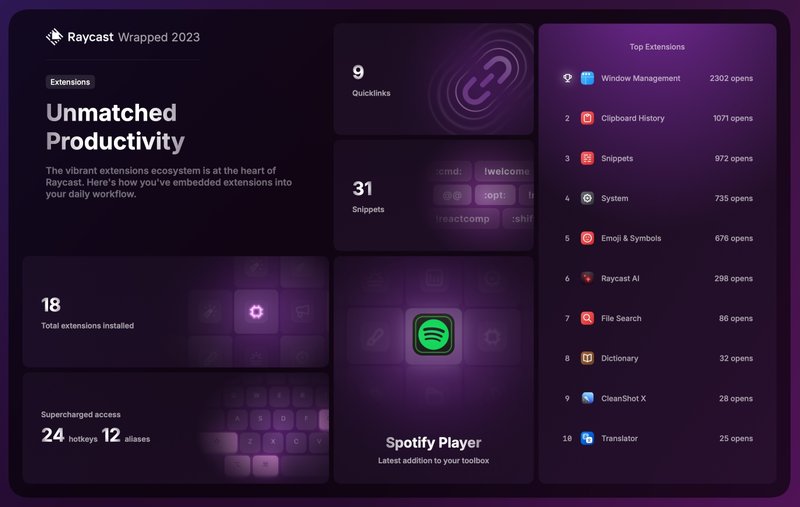Select the Dictionary row label

[619, 358]
